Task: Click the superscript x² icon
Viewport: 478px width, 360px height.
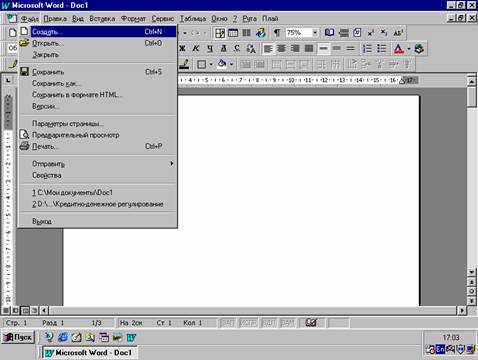Action: point(371,33)
